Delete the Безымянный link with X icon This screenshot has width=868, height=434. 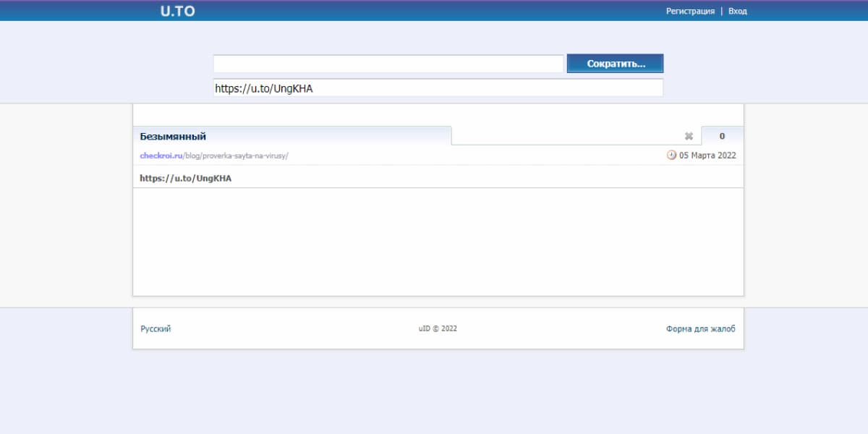point(689,136)
